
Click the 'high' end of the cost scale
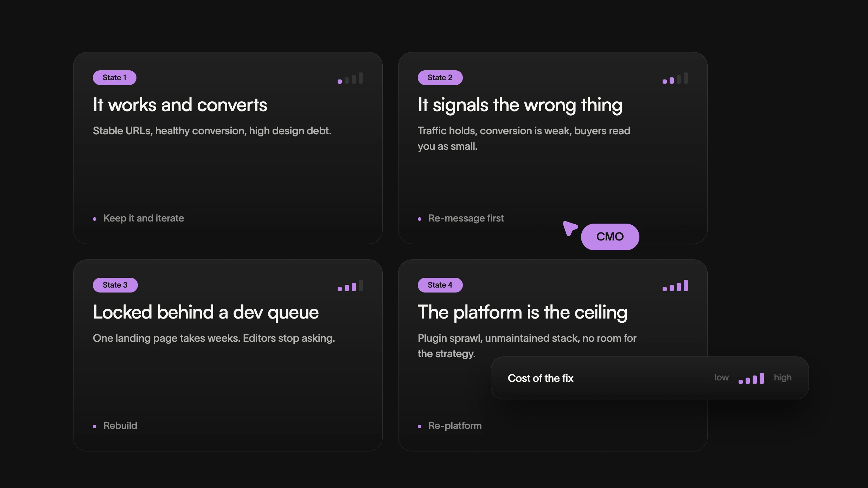pos(783,378)
